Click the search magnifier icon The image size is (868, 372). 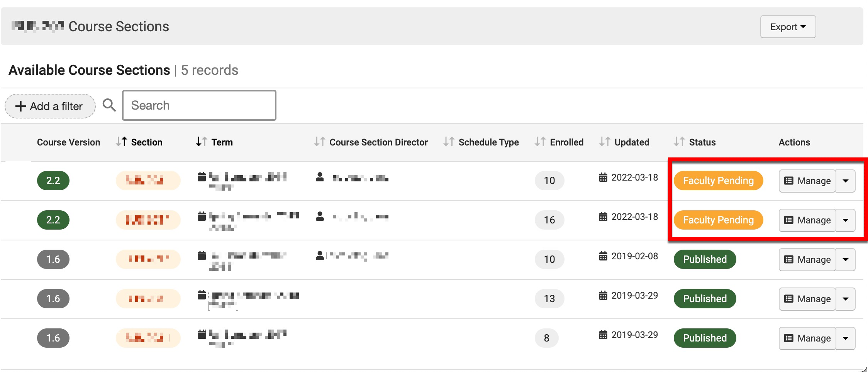click(x=109, y=105)
